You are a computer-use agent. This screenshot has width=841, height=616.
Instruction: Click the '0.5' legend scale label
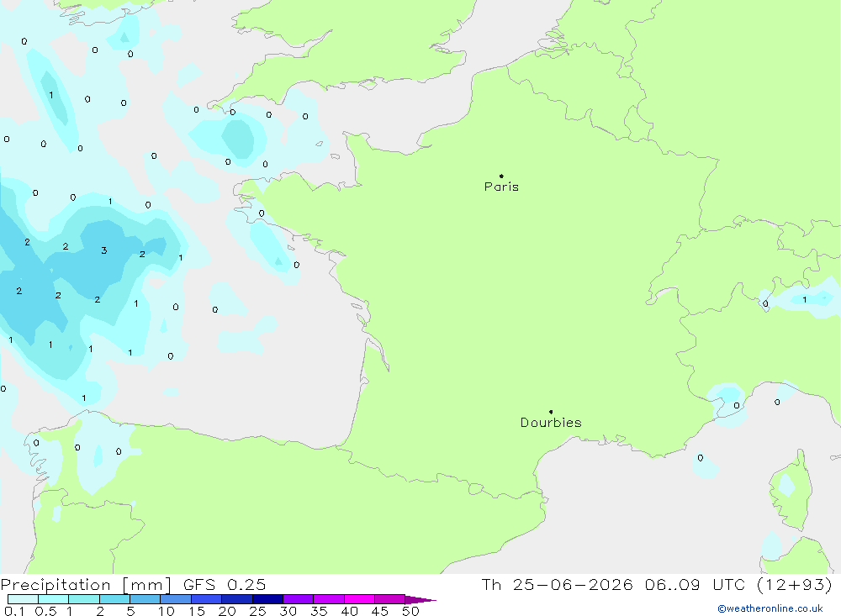(x=45, y=611)
